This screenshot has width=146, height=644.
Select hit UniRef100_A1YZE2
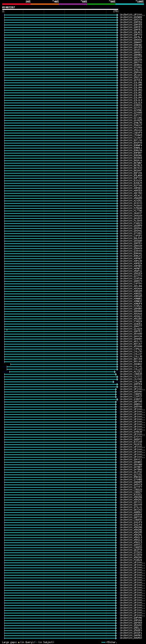click(131, 371)
